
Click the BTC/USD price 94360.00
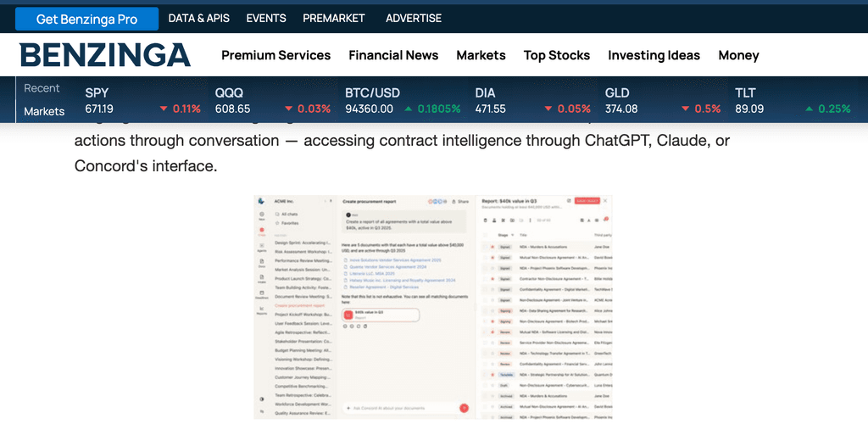point(370,109)
